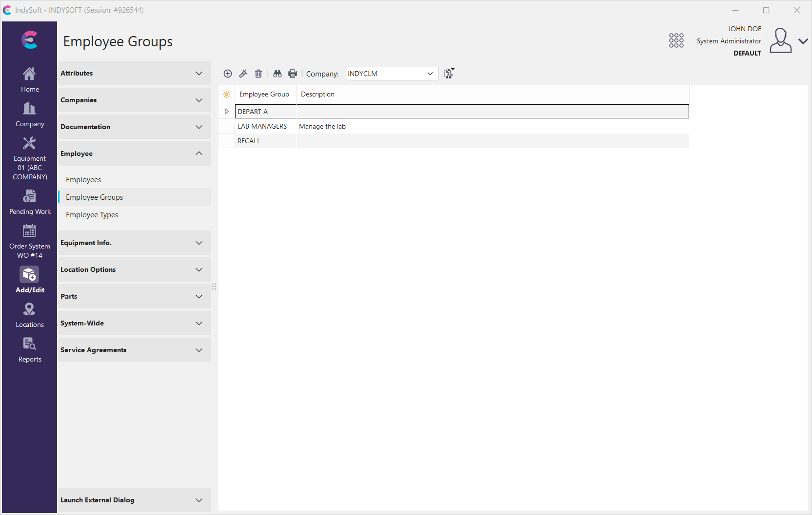Select Employee Types in the menu
The height and width of the screenshot is (515, 812).
pyautogui.click(x=92, y=215)
